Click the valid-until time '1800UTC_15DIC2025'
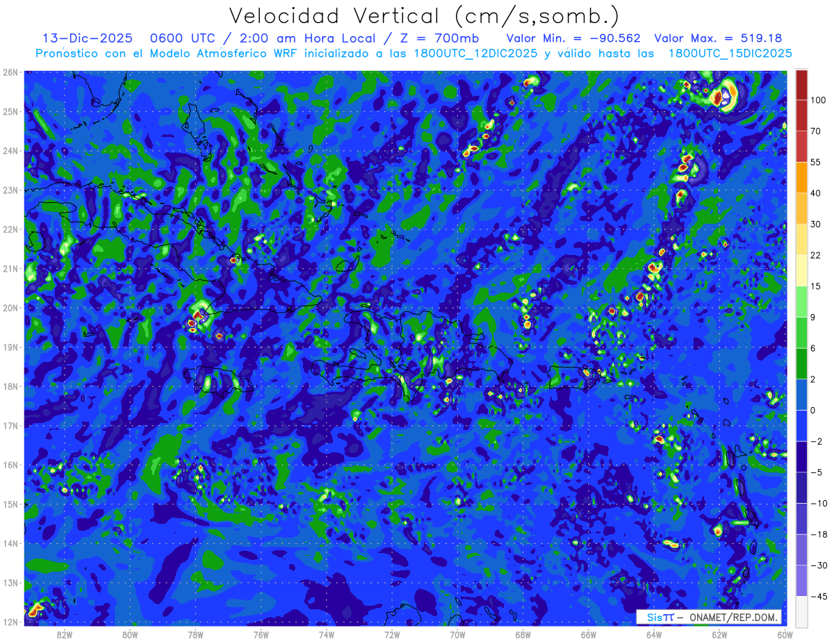This screenshot has width=834, height=644. [x=730, y=53]
